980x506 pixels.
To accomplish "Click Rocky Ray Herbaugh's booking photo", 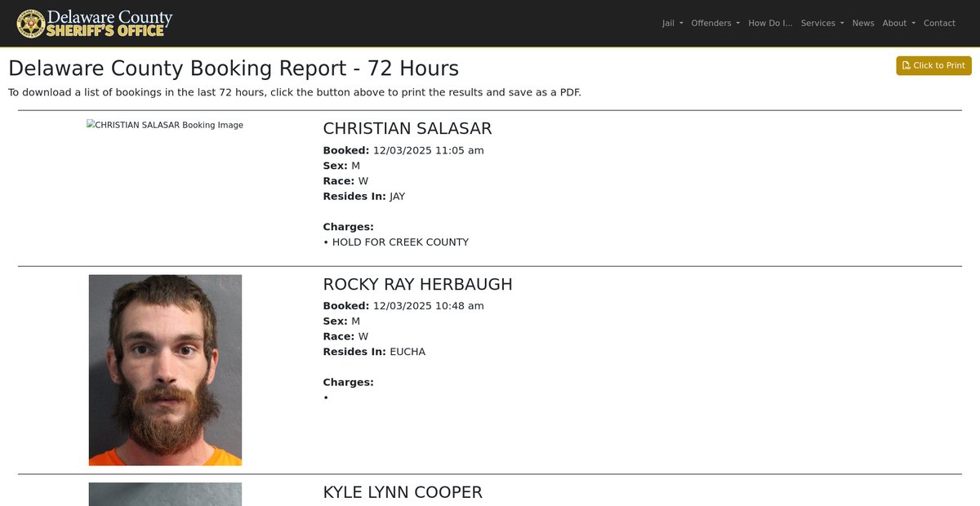I will (165, 370).
